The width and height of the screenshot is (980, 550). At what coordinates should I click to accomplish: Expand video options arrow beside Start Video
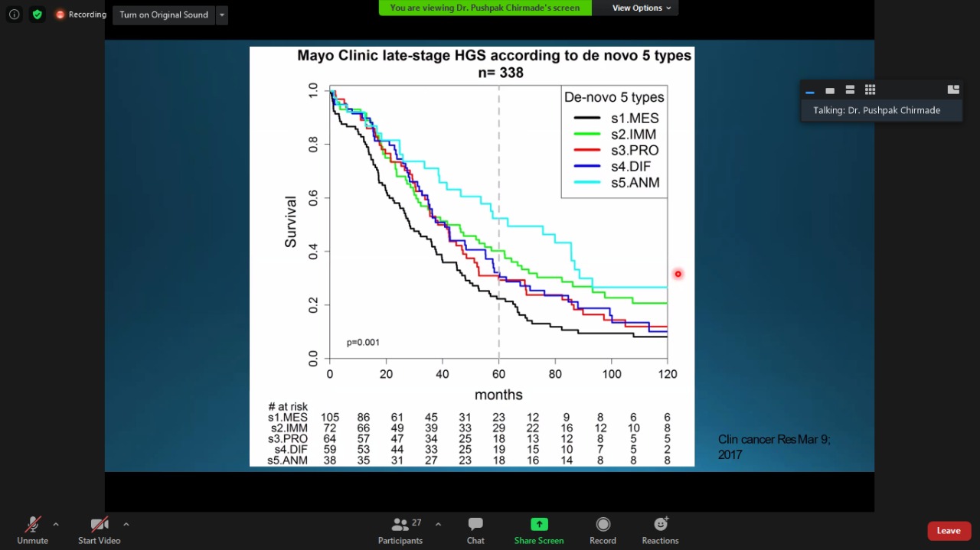(126, 524)
